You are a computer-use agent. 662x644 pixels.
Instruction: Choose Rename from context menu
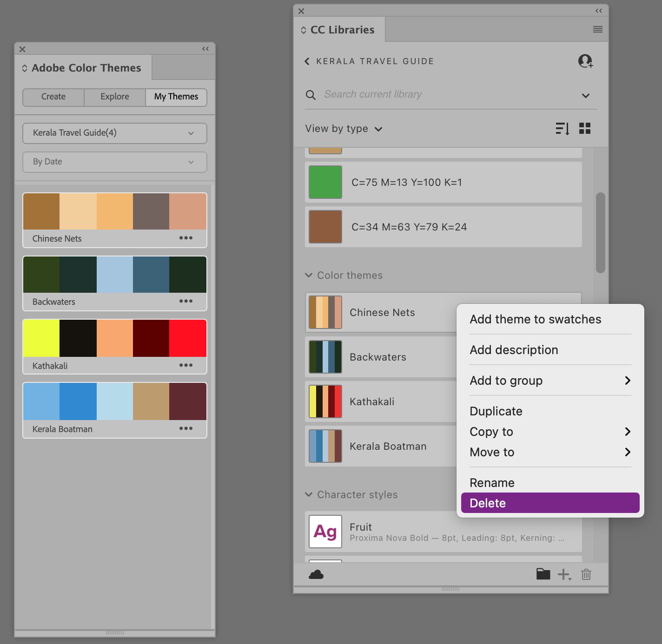pos(550,483)
